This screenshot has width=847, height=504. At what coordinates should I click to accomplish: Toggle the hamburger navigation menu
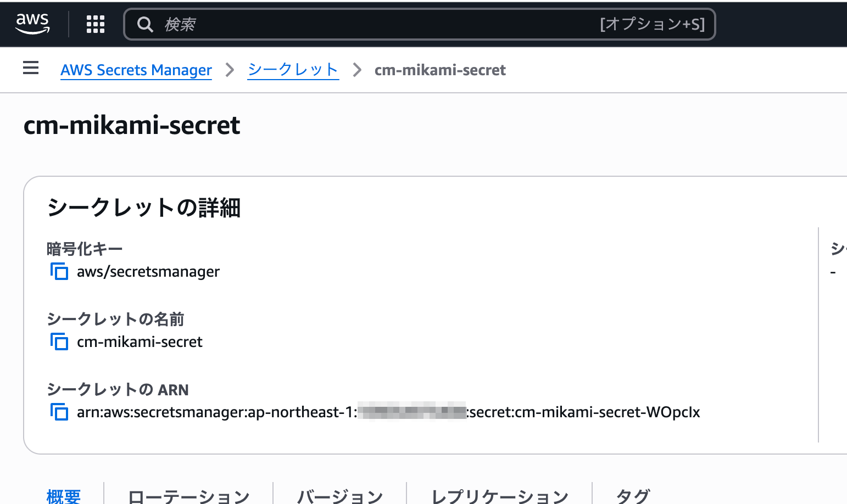(31, 68)
